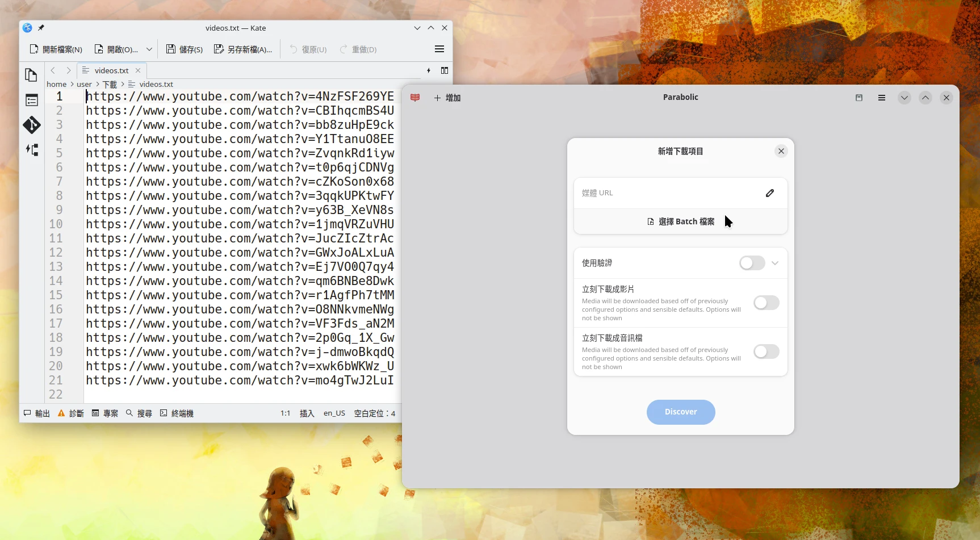Click line number 12 in the gutter

coord(56,253)
